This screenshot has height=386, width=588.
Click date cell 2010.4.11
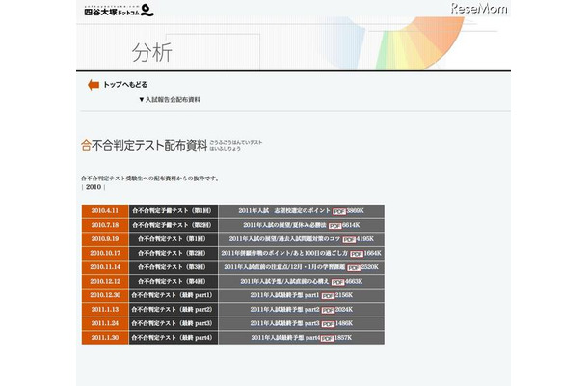coord(105,211)
